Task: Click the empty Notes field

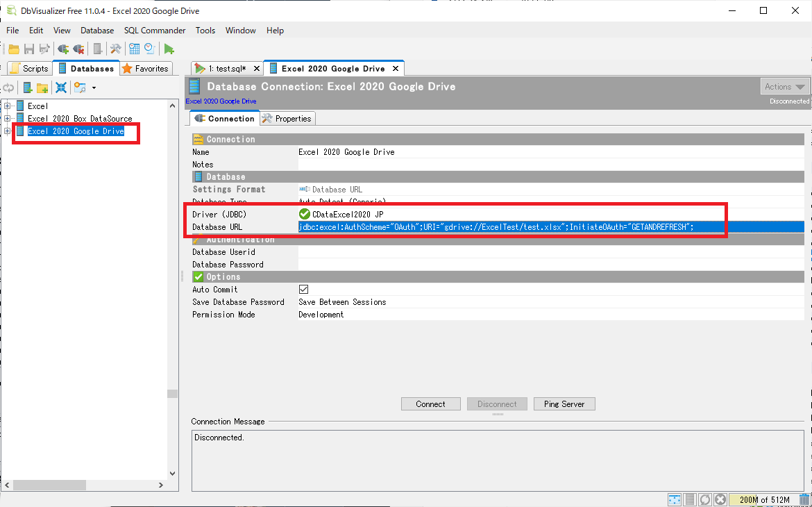Action: tap(551, 165)
